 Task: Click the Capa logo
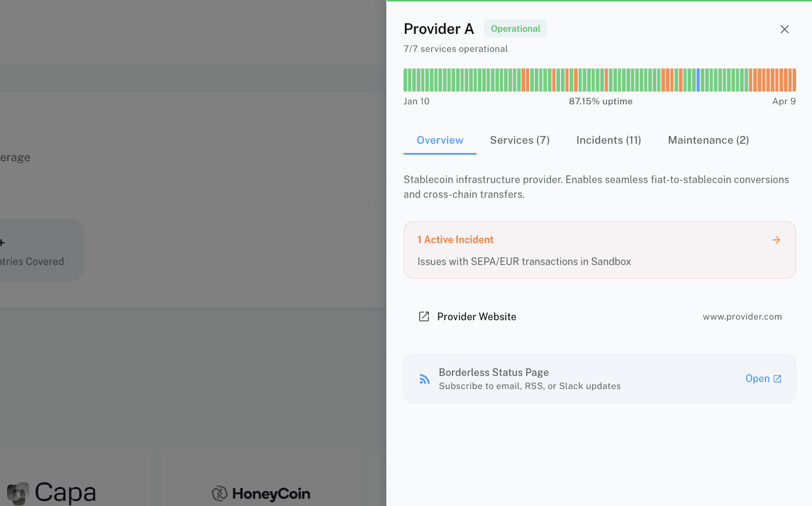(x=52, y=492)
